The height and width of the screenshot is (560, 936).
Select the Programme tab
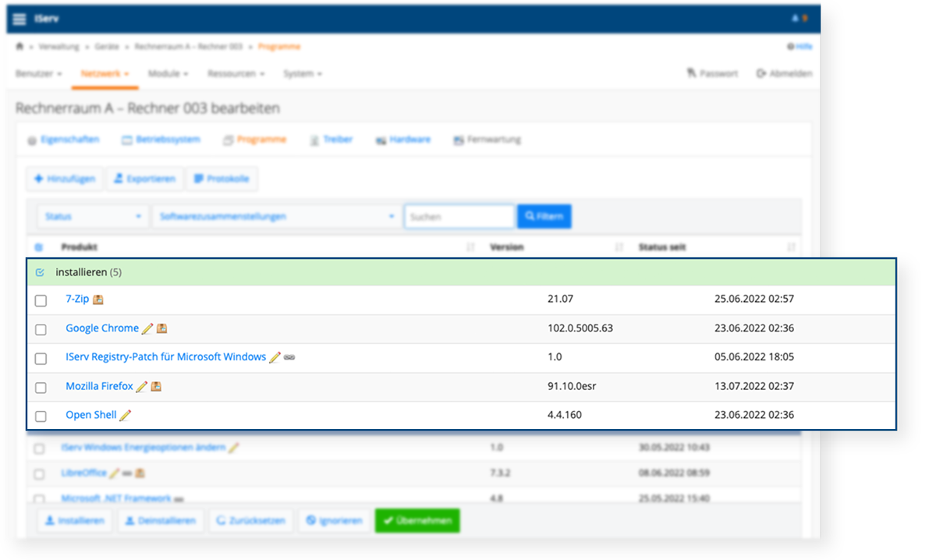pyautogui.click(x=255, y=140)
